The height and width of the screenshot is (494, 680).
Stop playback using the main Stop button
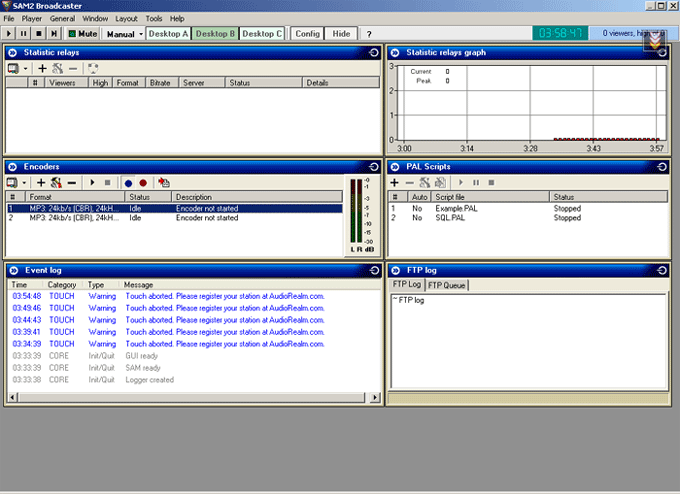39,33
